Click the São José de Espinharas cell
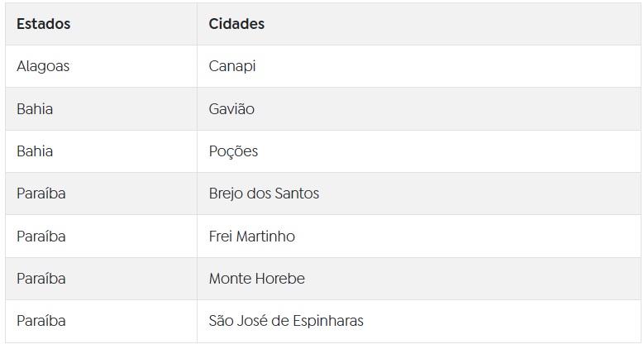 tap(418, 321)
